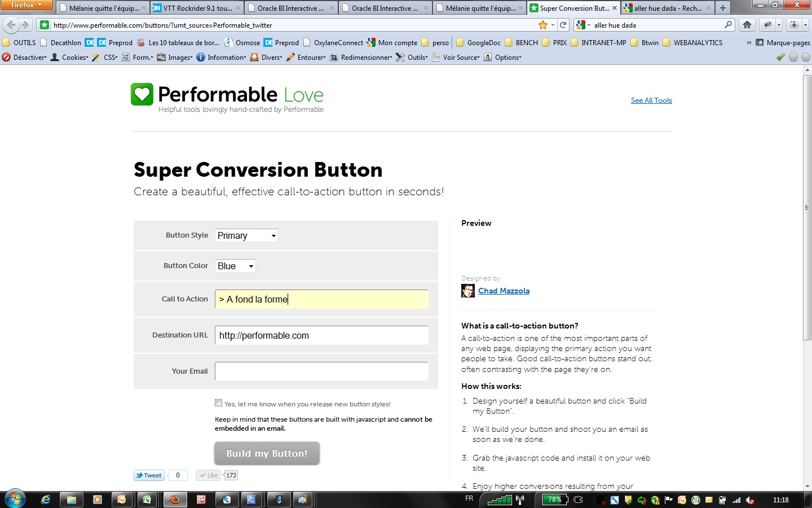Expand the Cookies menu

click(69, 57)
